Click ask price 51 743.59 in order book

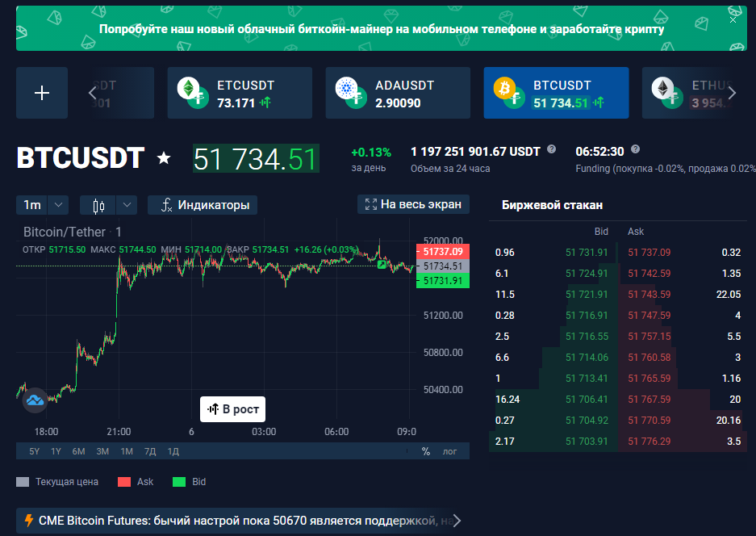tap(649, 295)
